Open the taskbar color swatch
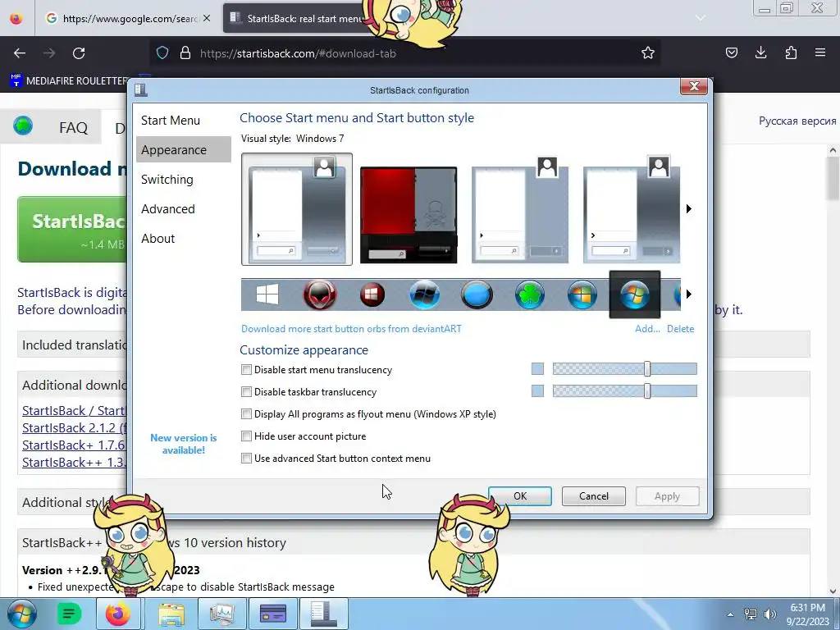Image resolution: width=840 pixels, height=630 pixels. click(x=537, y=391)
